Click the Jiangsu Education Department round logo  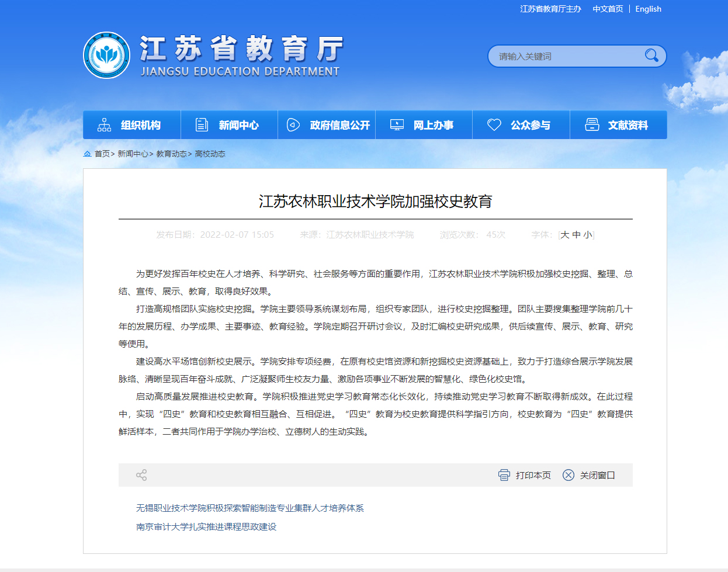point(106,56)
